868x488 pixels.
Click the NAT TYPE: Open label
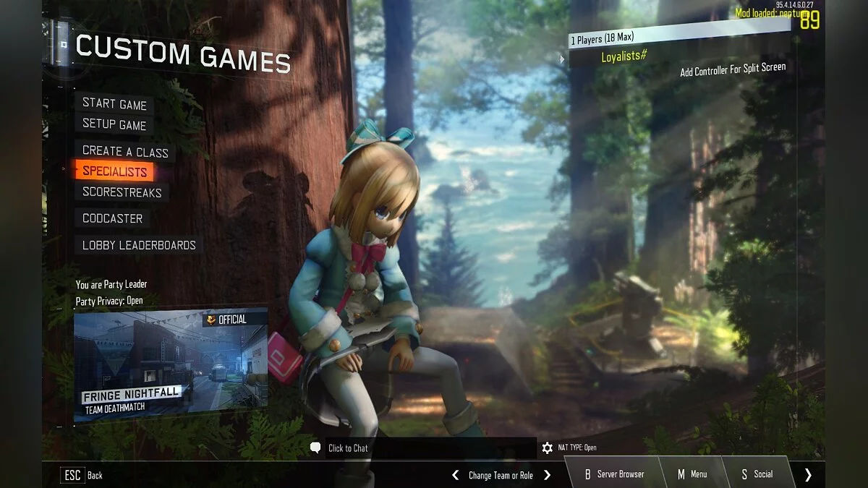coord(577,448)
